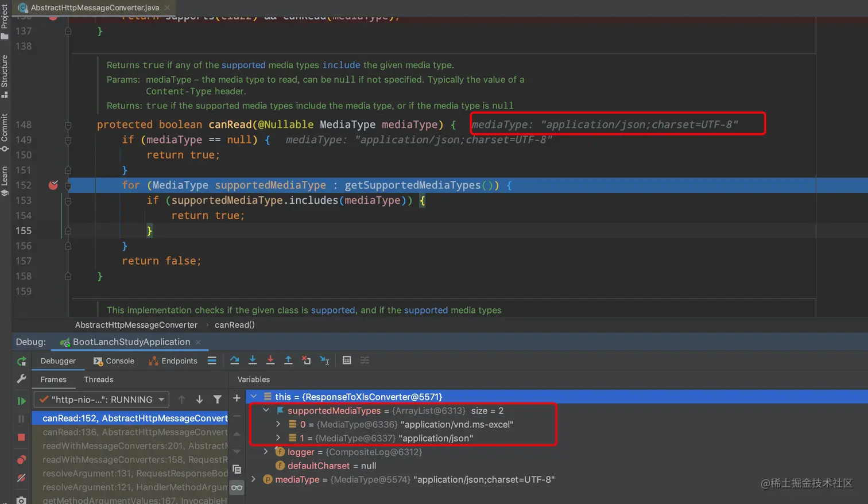Fold the for loop at line 152
The image size is (868, 504).
(68, 185)
